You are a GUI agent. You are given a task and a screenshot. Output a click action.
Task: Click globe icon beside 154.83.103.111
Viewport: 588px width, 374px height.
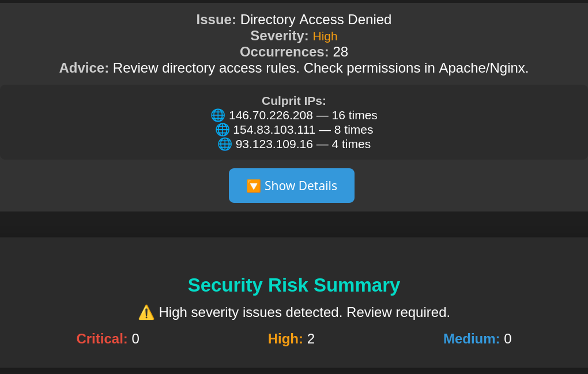[223, 130]
